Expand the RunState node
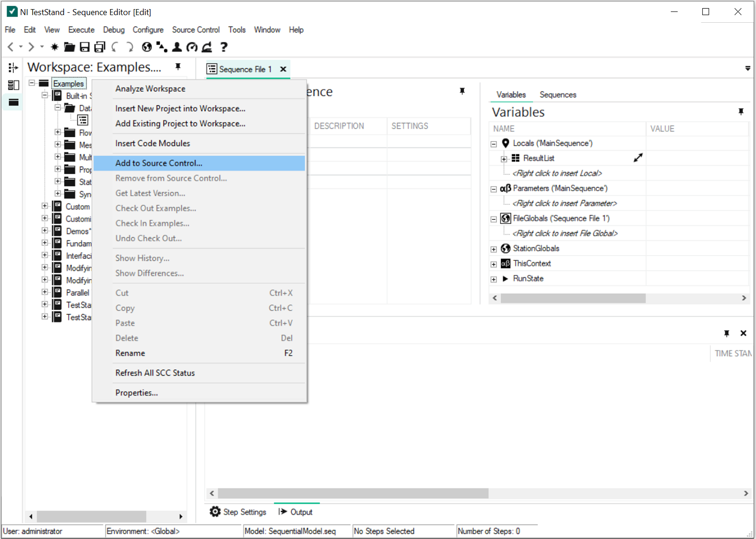The height and width of the screenshot is (539, 756). tap(494, 279)
